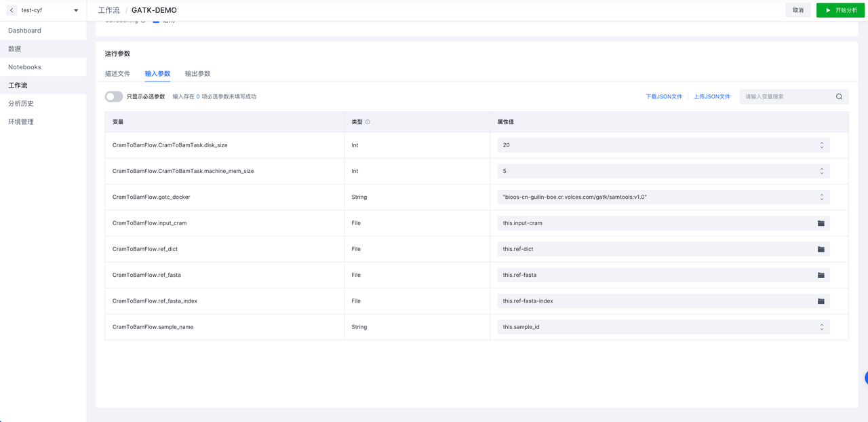The image size is (868, 422).
Task: Click the folder icon for input_cram
Action: tap(821, 223)
